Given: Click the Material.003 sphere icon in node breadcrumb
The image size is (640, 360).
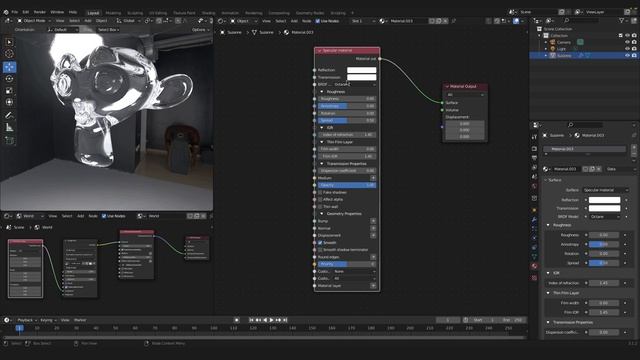Looking at the screenshot, I should (286, 32).
